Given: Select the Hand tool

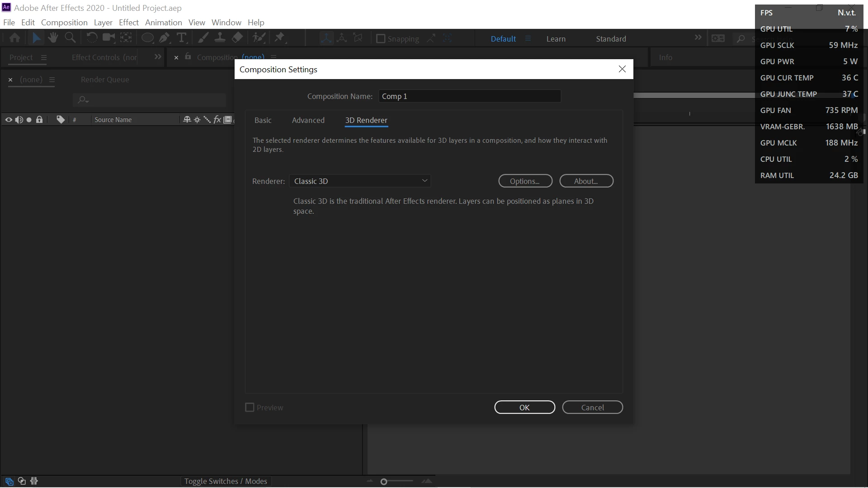Looking at the screenshot, I should [x=53, y=38].
